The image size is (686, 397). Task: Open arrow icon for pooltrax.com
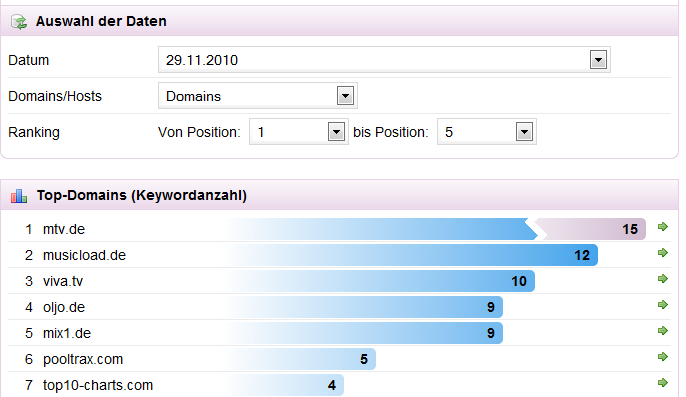[663, 357]
